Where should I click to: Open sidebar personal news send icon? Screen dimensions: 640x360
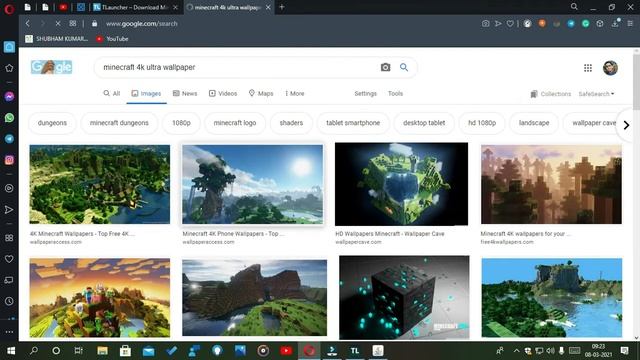point(9,210)
